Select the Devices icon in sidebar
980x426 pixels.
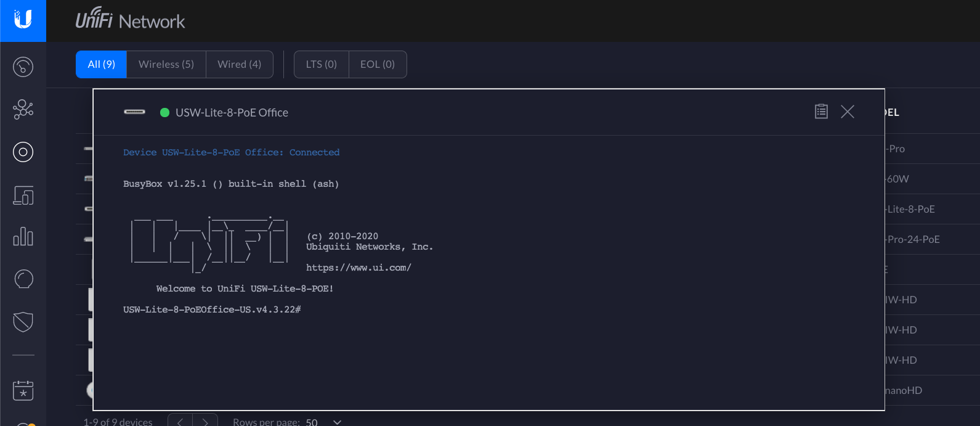(x=23, y=152)
